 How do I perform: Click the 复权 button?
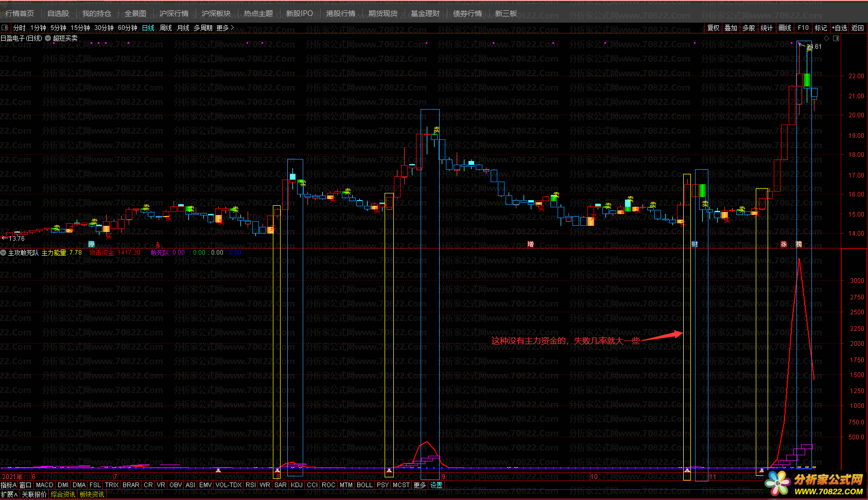pyautogui.click(x=713, y=28)
